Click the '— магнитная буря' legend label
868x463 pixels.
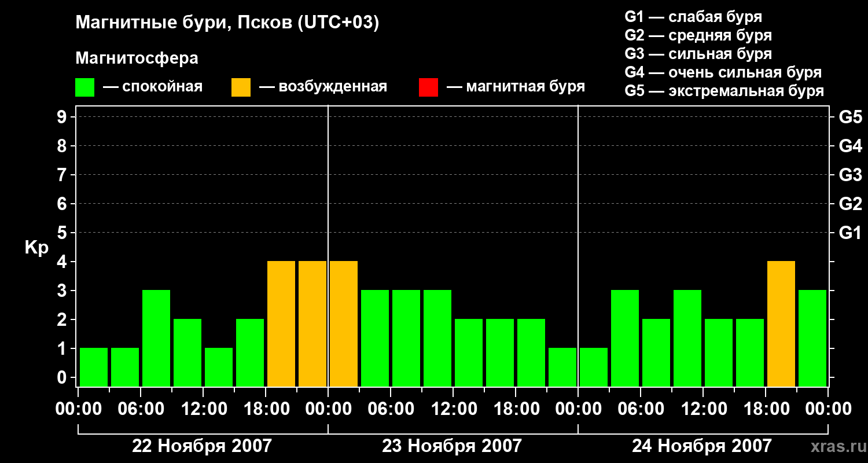pyautogui.click(x=516, y=87)
